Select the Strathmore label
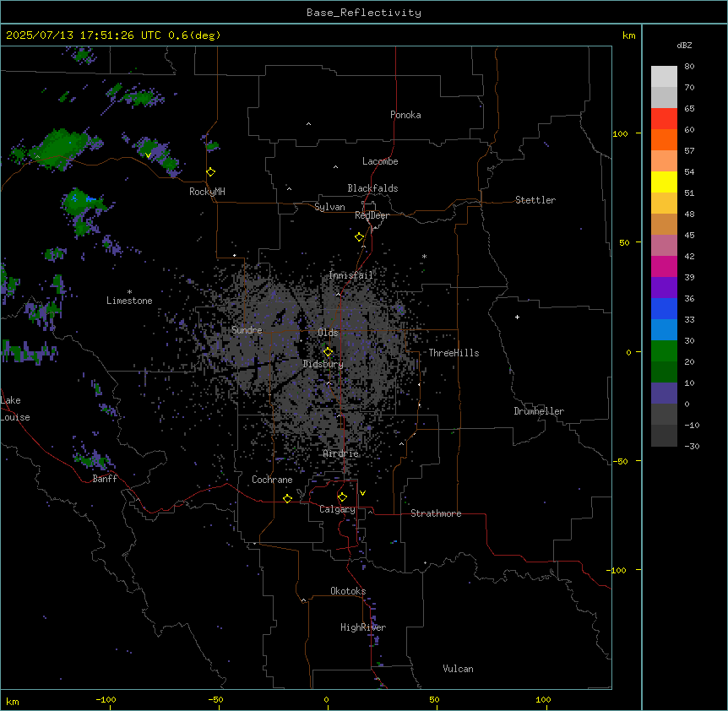Viewport: 728px width, 711px height. click(x=436, y=513)
